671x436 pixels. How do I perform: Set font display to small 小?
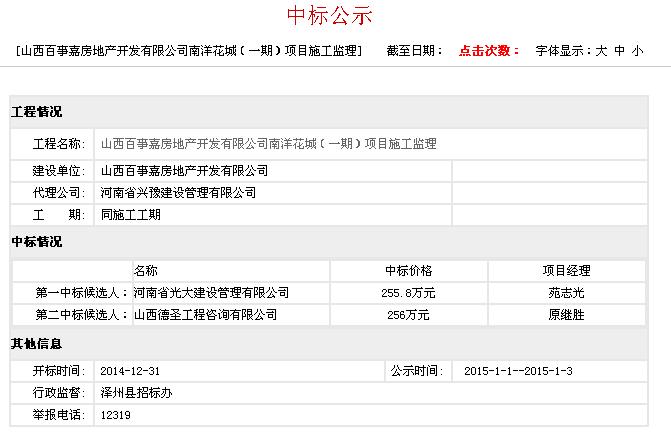pyautogui.click(x=638, y=51)
